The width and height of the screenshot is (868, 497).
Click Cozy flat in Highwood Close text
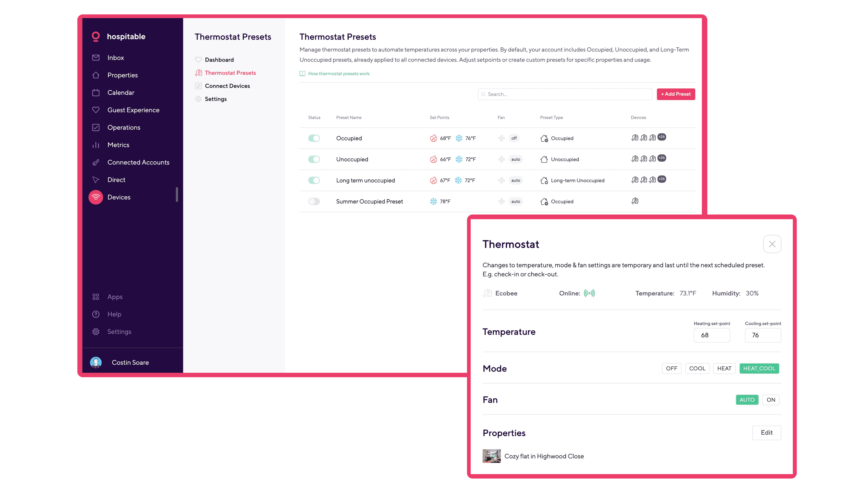click(x=544, y=456)
